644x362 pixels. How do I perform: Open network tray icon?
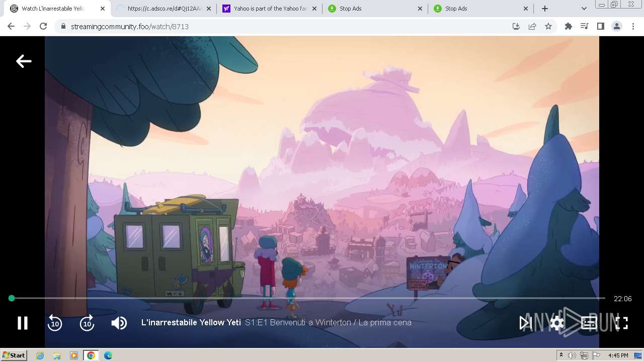[584, 355]
